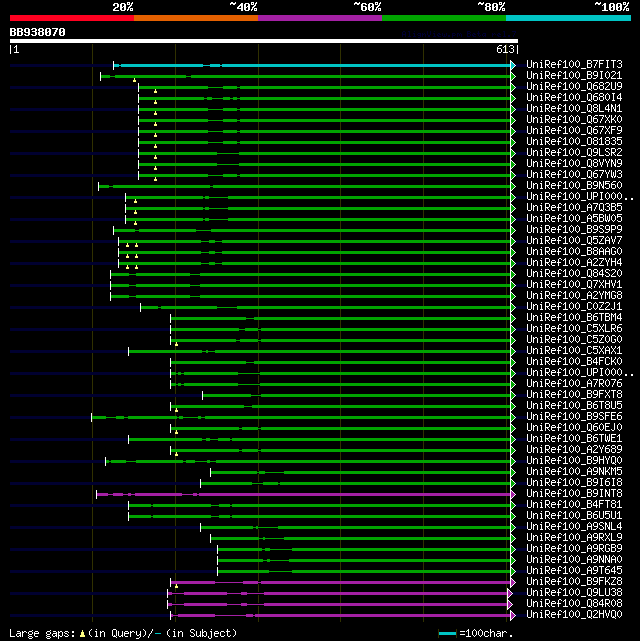Open the UniRef100_A5BW05 entry

[x=574, y=219]
